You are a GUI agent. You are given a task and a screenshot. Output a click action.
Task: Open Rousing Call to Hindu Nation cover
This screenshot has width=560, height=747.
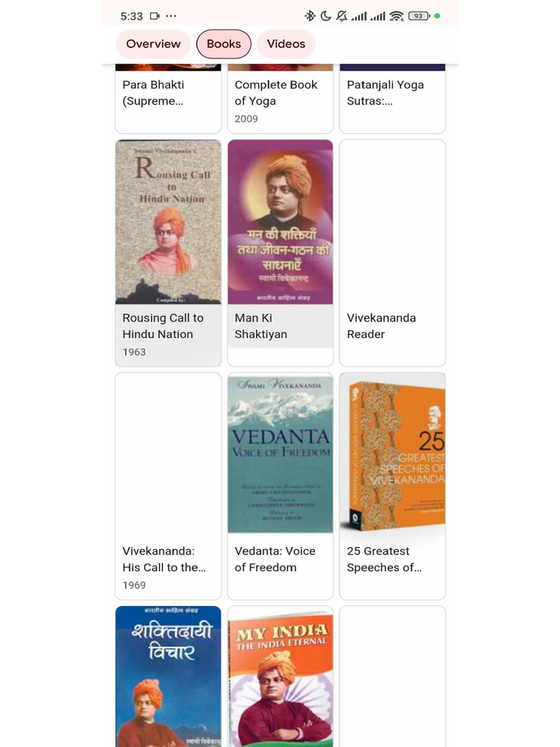point(168,222)
